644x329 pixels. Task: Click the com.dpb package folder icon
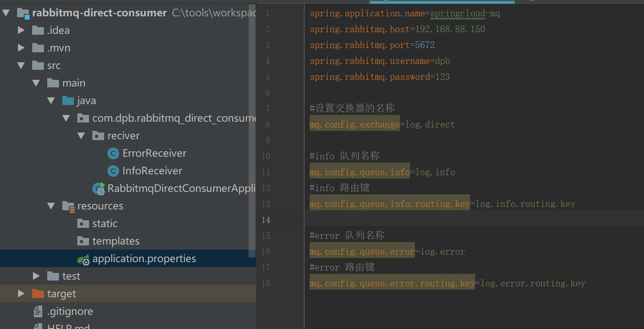click(x=83, y=118)
